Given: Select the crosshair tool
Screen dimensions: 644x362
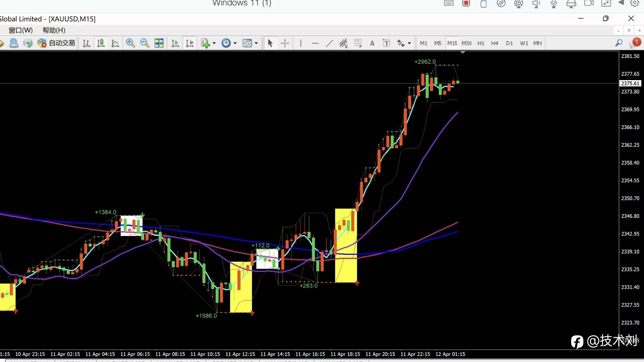Looking at the screenshot, I should 285,43.
